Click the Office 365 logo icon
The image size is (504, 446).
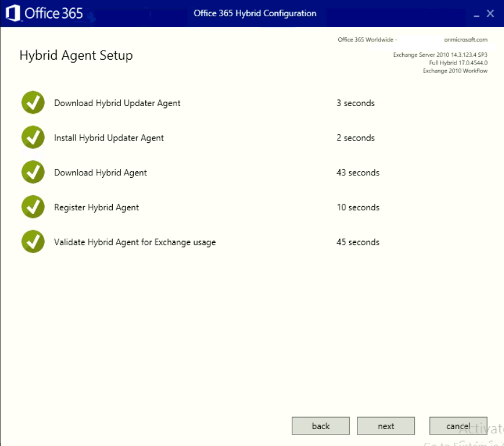click(13, 13)
